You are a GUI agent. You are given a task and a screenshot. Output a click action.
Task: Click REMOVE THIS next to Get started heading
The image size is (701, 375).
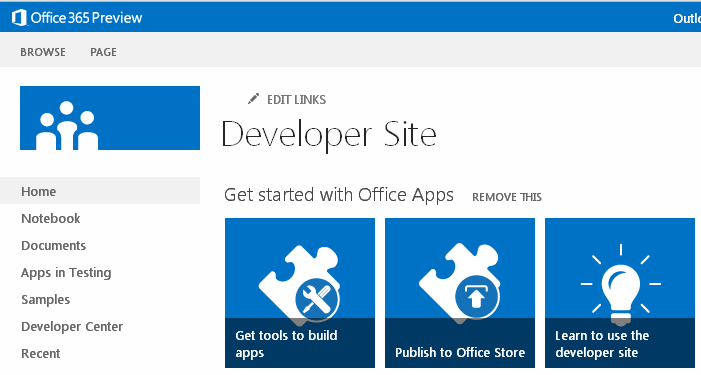pyautogui.click(x=507, y=197)
